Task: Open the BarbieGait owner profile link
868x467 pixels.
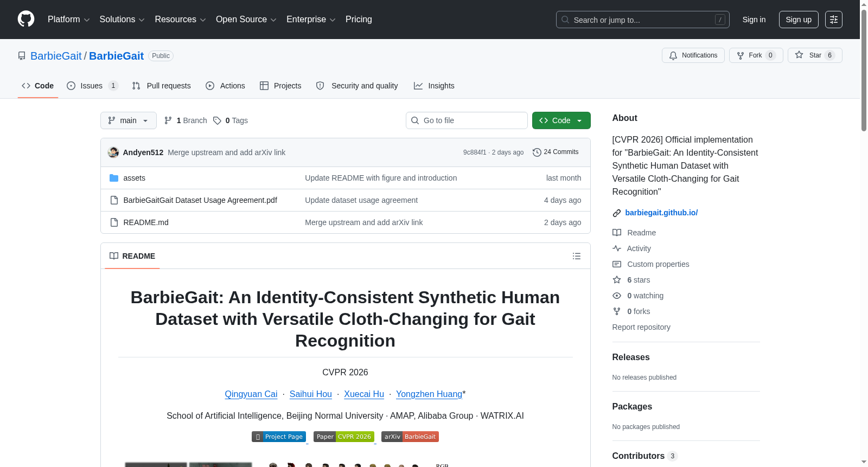Action: [56, 56]
